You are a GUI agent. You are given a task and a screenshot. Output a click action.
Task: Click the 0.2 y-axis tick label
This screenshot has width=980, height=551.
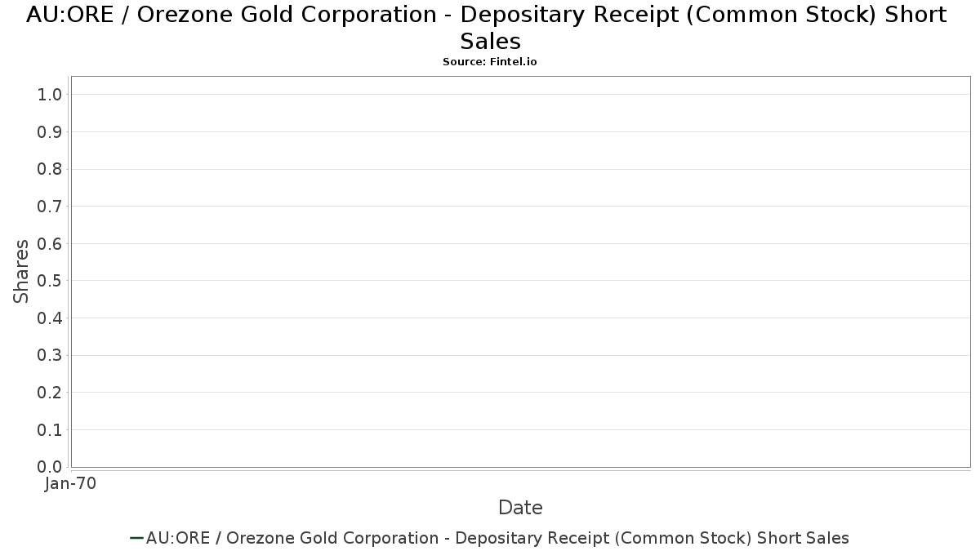50,393
